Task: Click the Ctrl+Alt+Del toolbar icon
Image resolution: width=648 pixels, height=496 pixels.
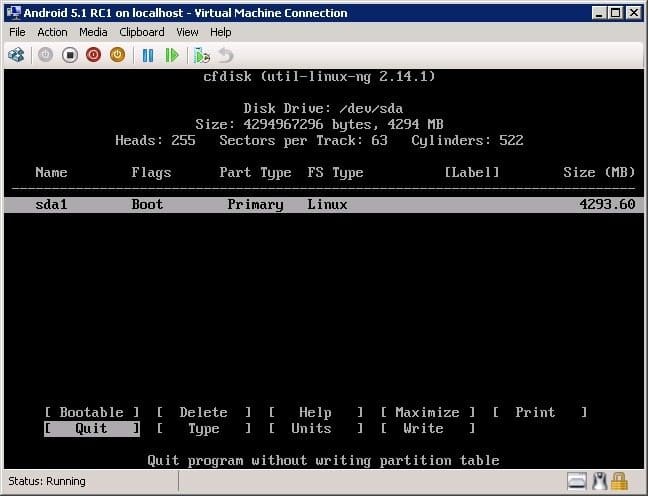Action: pos(16,55)
